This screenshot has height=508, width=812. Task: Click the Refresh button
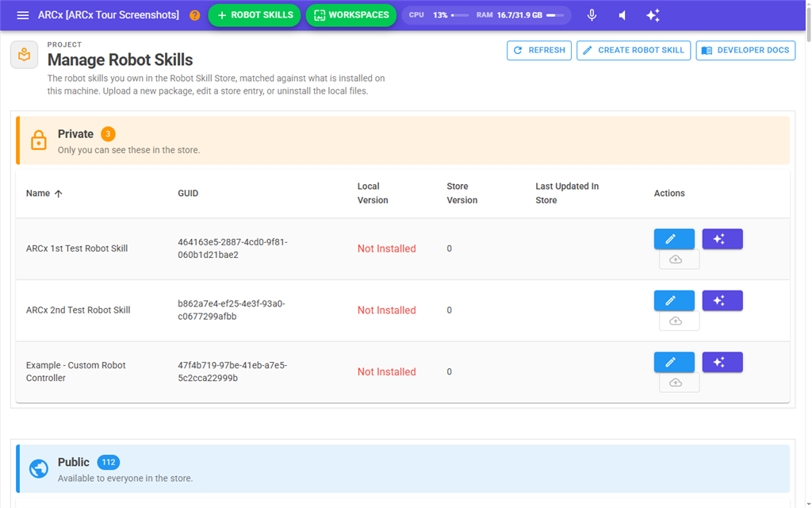tap(539, 50)
